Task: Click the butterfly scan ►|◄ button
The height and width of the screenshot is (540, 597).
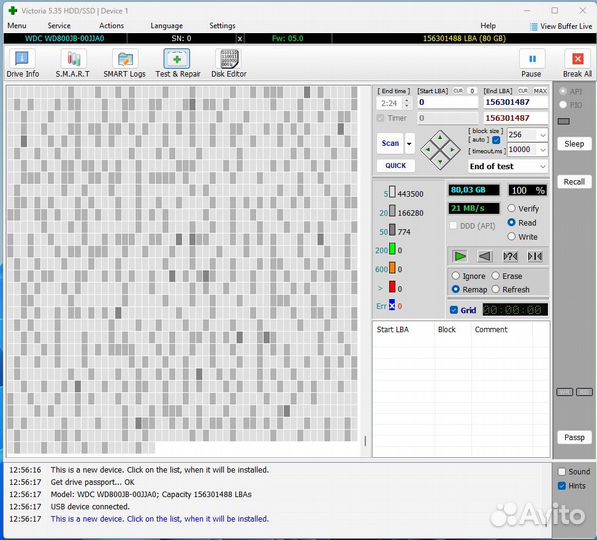Action: coord(535,256)
